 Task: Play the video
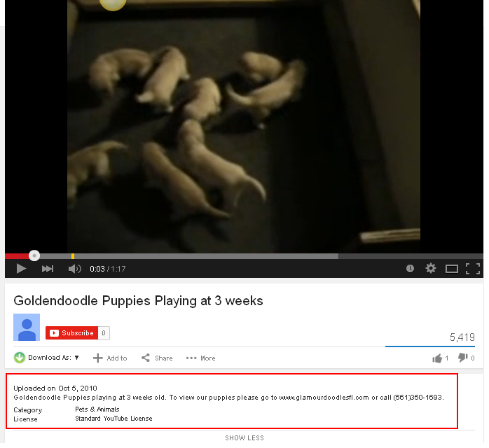pyautogui.click(x=21, y=269)
